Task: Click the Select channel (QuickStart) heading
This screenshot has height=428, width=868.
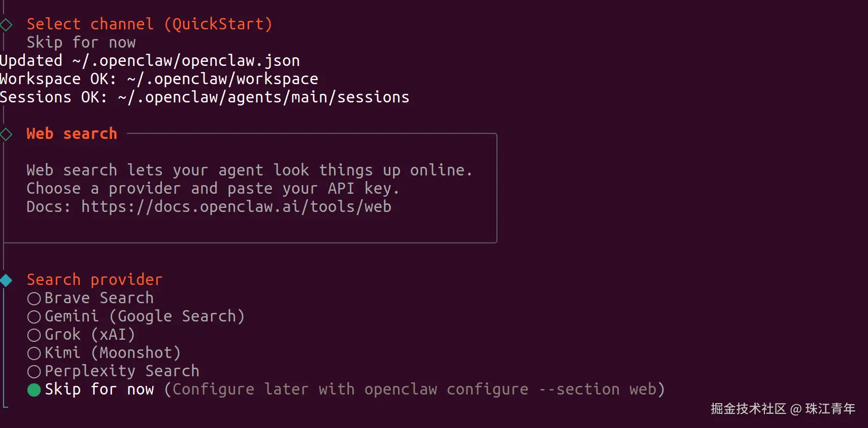Action: tap(149, 24)
